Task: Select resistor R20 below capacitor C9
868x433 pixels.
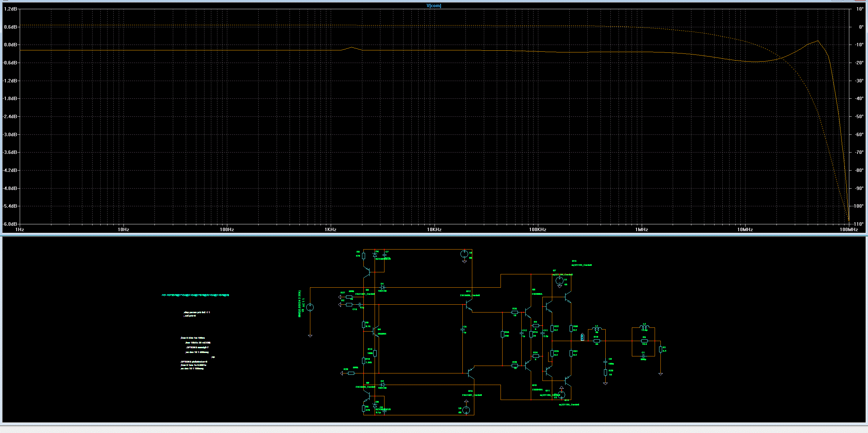Action: tap(605, 372)
